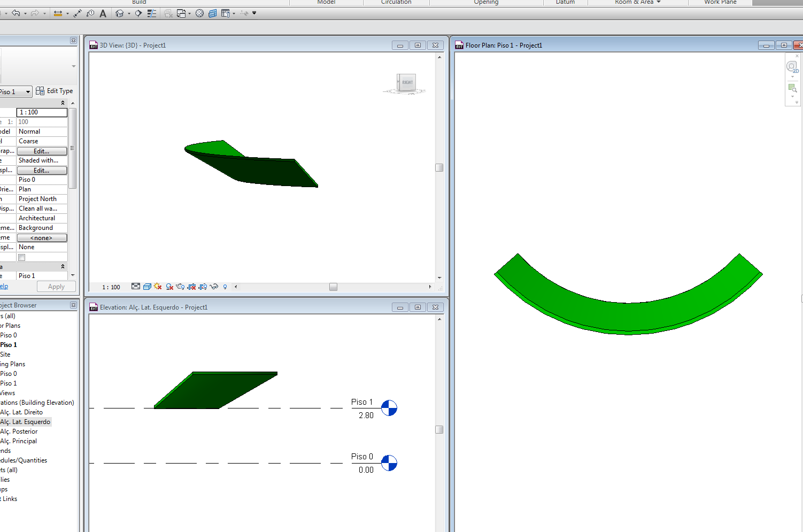Toggle Shadows in 3D view control bar
The image size is (803, 532).
point(169,287)
